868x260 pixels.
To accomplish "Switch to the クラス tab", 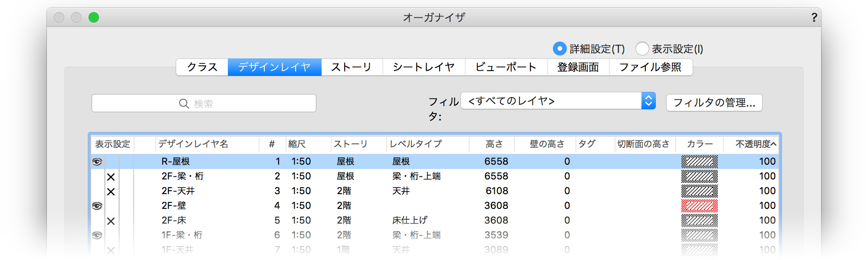I will tap(202, 67).
